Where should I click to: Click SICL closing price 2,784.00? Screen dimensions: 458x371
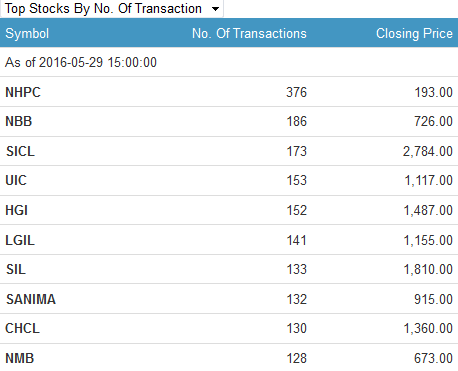click(428, 151)
